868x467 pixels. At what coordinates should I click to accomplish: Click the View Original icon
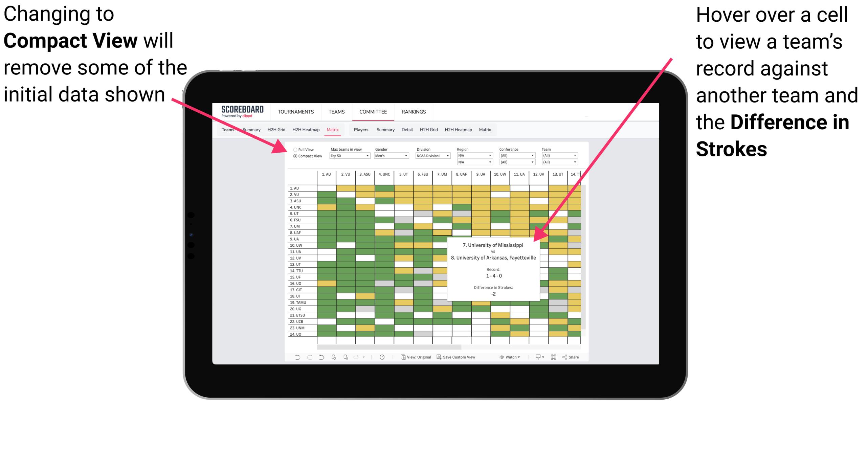[x=402, y=359]
